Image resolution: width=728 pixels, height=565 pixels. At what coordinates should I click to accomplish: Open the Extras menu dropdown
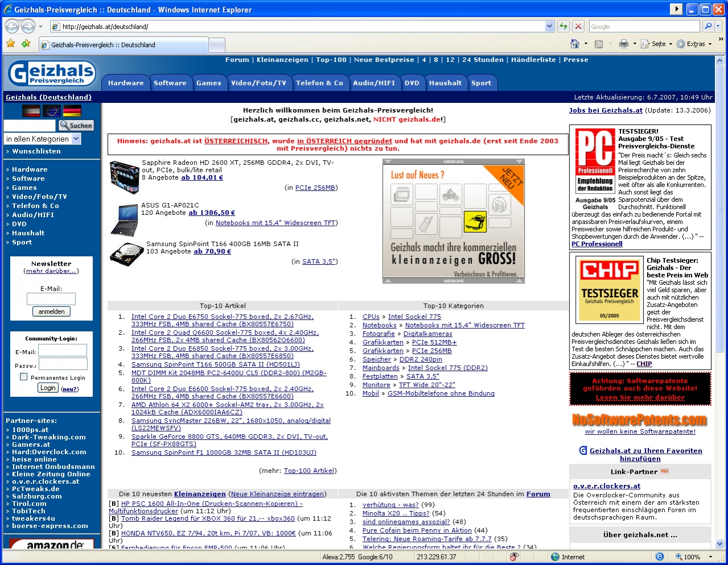(694, 44)
